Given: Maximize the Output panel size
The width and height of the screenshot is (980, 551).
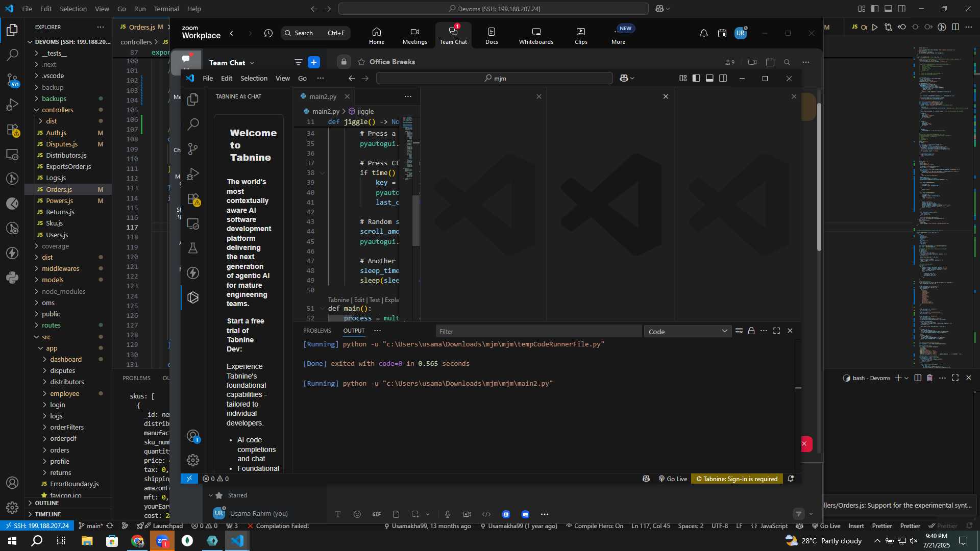Looking at the screenshot, I should (x=776, y=331).
